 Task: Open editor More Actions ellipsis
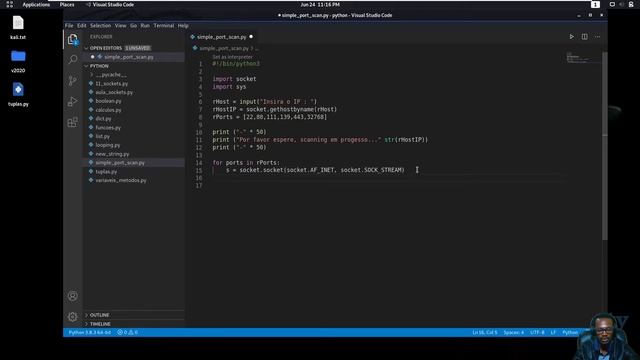tap(597, 37)
